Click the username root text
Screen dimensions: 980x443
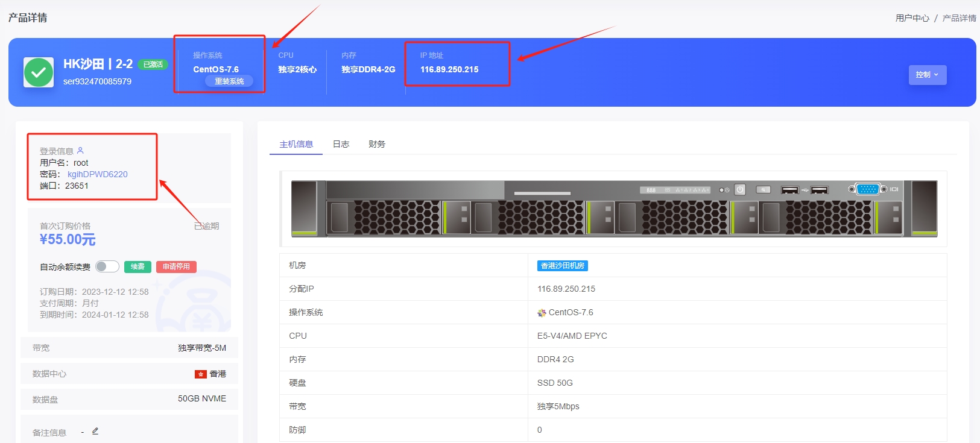point(81,163)
